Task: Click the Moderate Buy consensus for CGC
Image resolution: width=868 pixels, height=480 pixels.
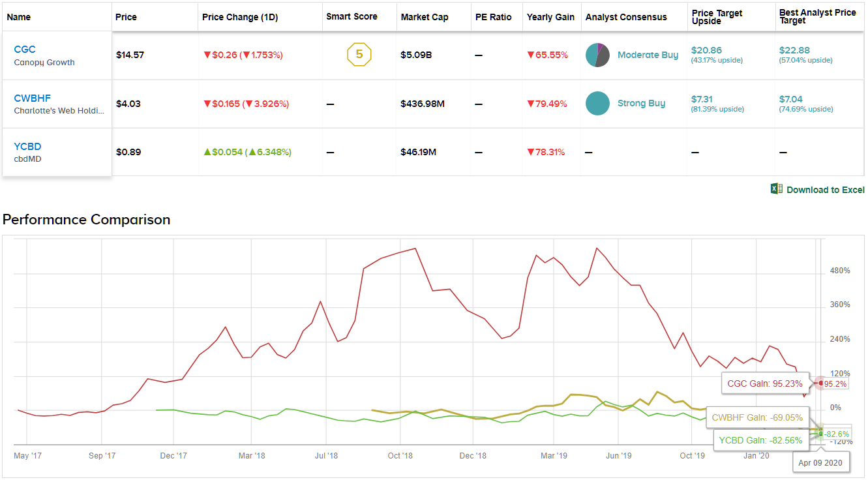Action: click(648, 55)
